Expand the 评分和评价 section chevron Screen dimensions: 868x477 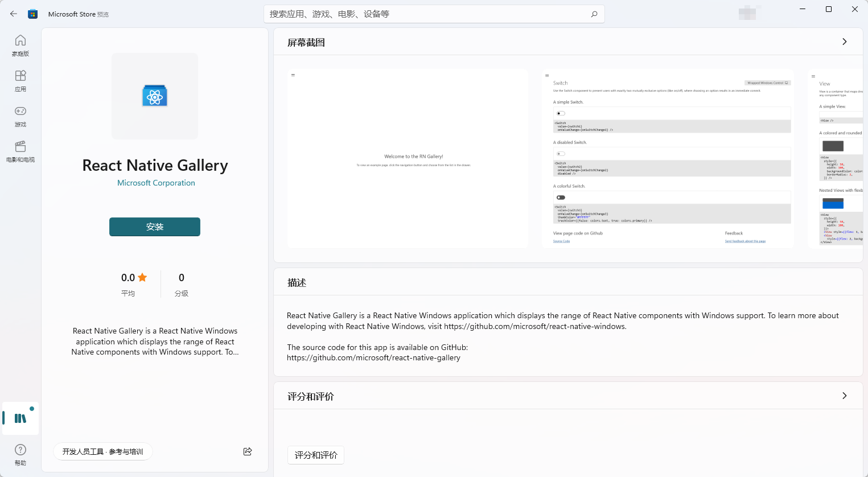point(845,396)
